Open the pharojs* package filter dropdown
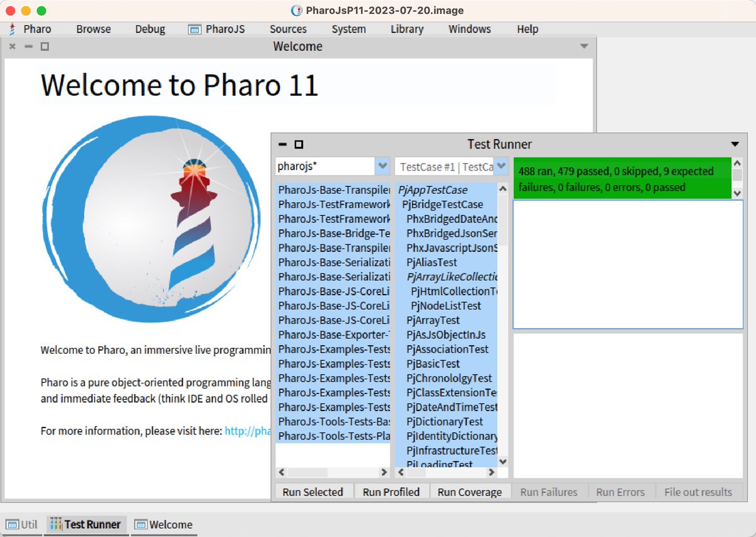 382,166
